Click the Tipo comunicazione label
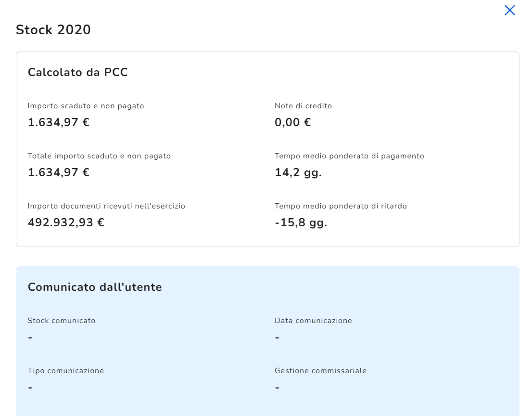Image resolution: width=532 pixels, height=416 pixels. coord(66,371)
